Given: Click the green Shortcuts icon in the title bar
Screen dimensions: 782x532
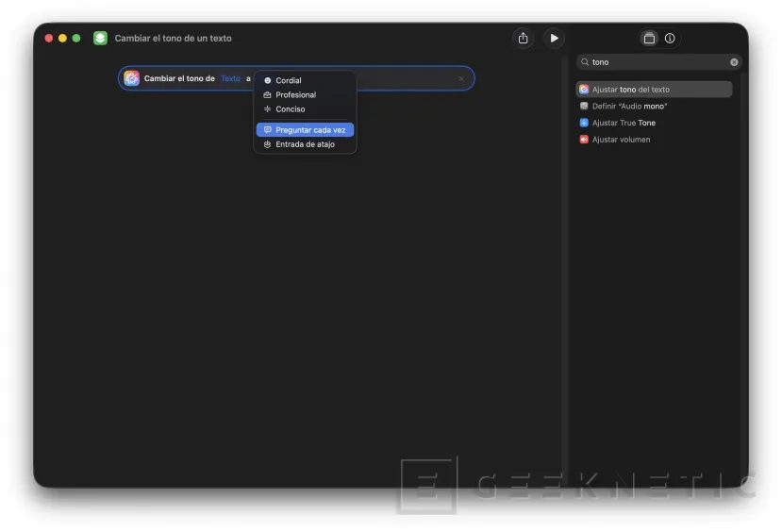Looking at the screenshot, I should tap(100, 38).
